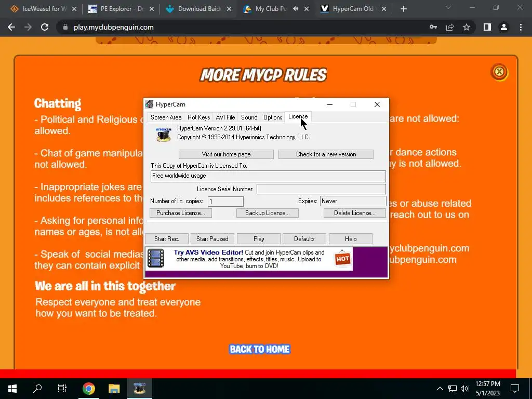Go back in Chrome
Screen dimensions: 532x399
point(11,27)
